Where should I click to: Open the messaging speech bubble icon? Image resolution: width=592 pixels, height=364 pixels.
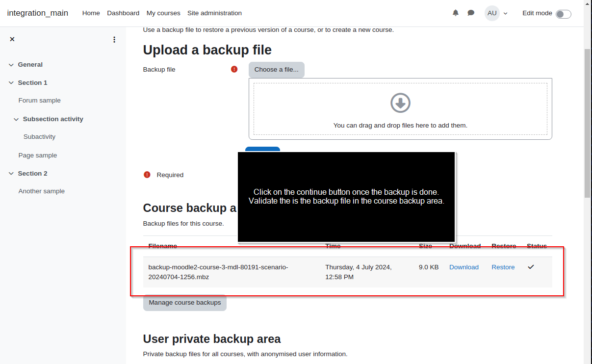click(x=471, y=13)
